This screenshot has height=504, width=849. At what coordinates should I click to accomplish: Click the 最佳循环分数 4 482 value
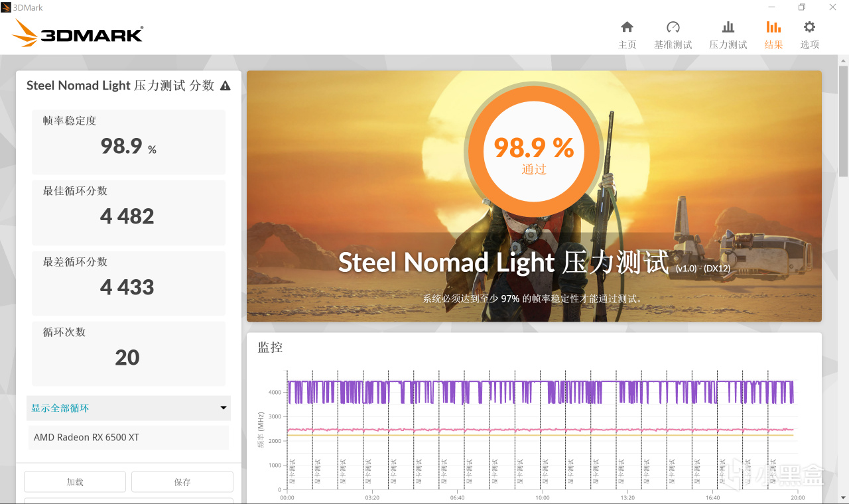[127, 216]
